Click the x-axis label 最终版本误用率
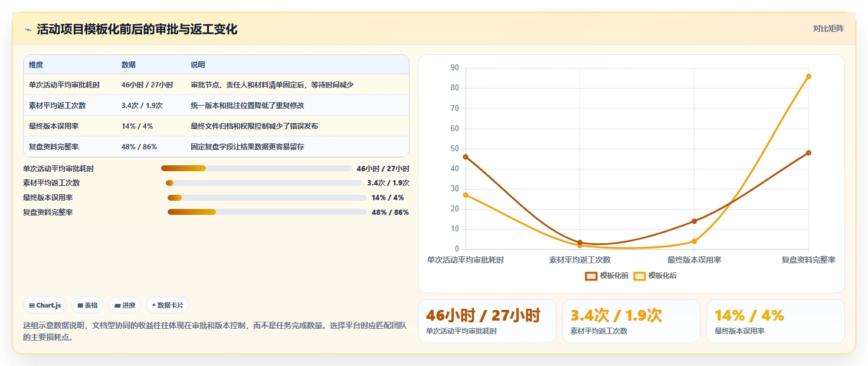Viewport: 868px width, 366px height. point(694,260)
